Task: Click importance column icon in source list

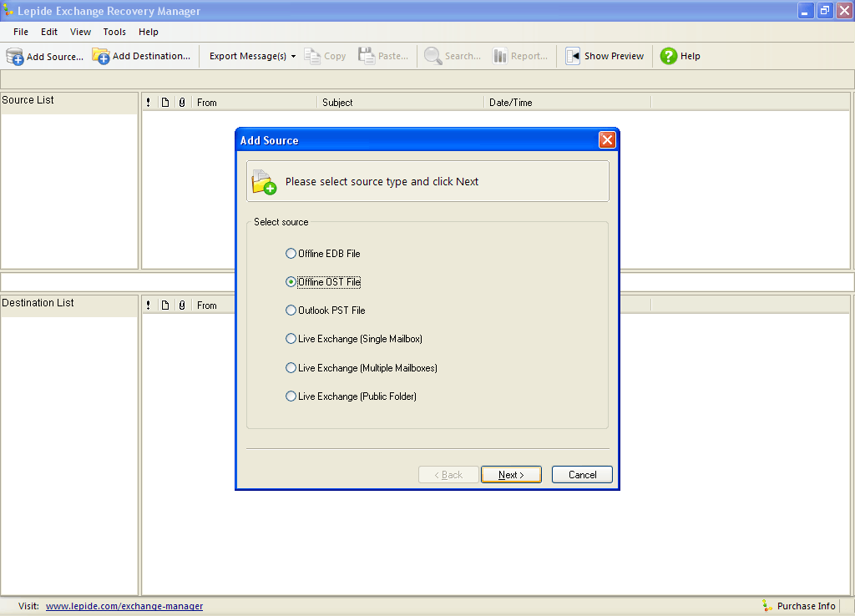Action: (x=149, y=103)
